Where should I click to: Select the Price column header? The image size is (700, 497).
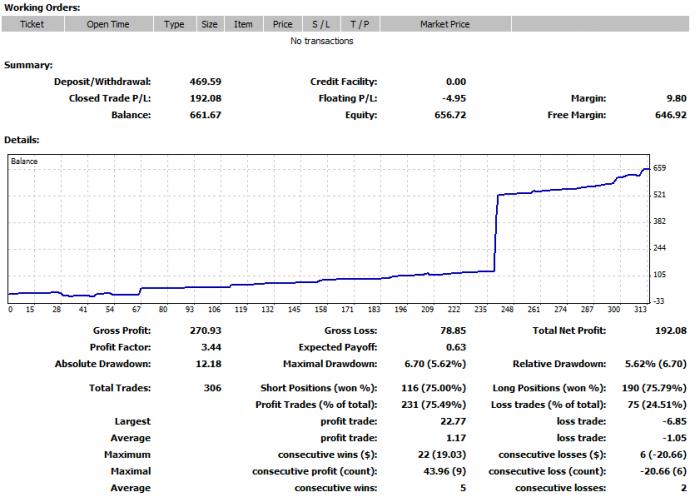(x=283, y=24)
